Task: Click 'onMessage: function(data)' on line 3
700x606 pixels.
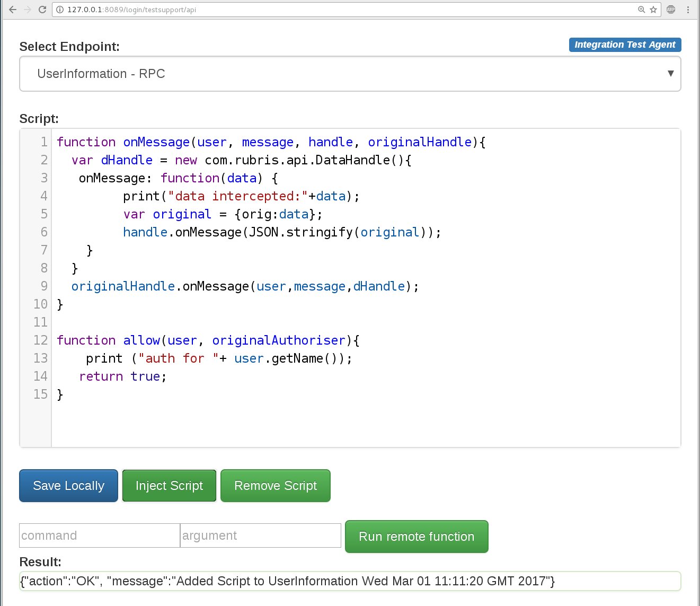Action: 179,178
